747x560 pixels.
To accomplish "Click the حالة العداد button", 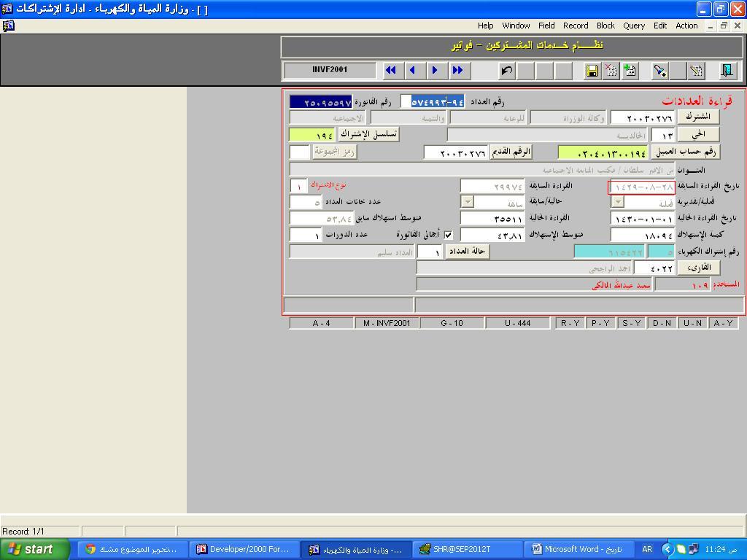I will [467, 252].
